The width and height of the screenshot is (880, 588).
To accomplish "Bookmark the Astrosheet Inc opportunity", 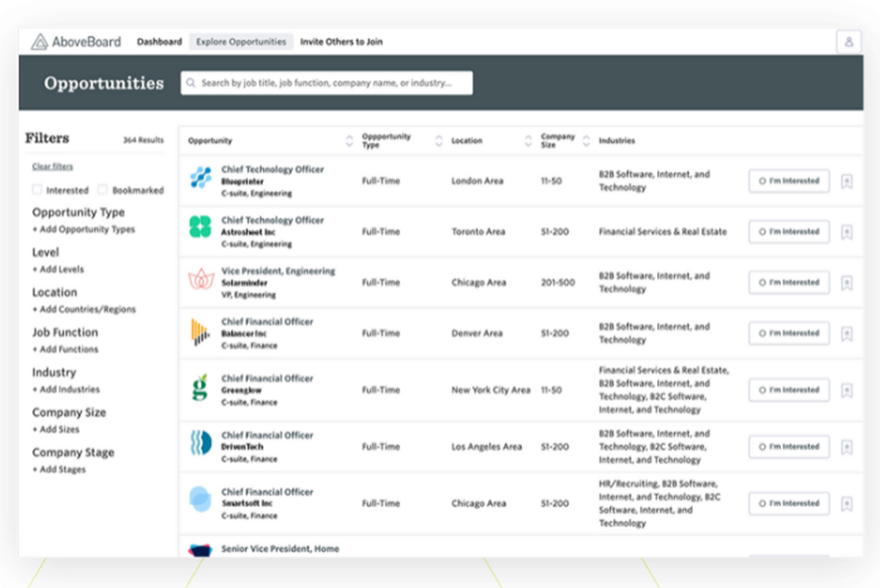I will [847, 232].
